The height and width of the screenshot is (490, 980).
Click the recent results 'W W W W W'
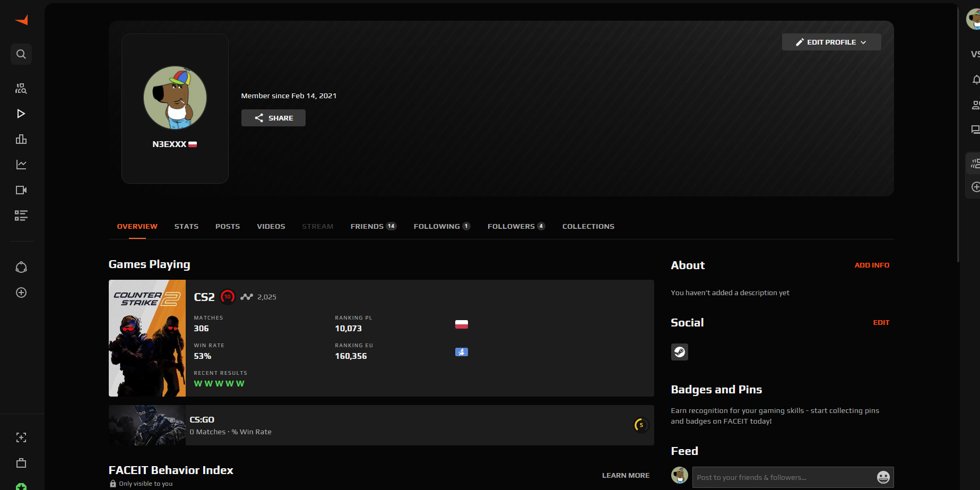(x=219, y=384)
